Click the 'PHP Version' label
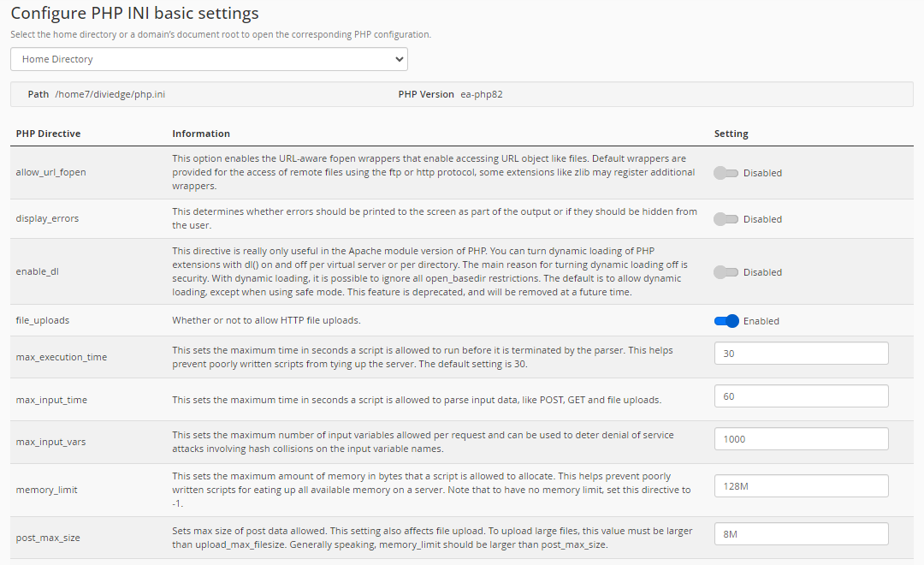The width and height of the screenshot is (924, 565). point(426,94)
